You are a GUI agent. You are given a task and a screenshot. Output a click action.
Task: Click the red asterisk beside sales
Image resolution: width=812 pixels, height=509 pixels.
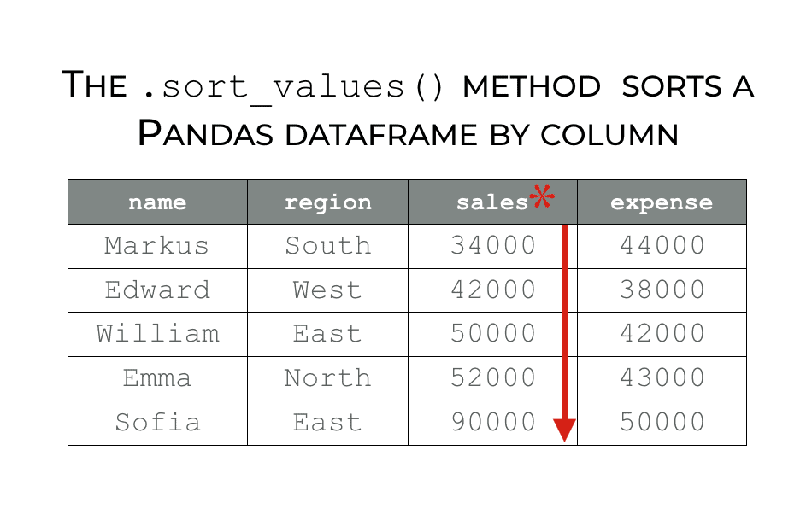[x=542, y=196]
